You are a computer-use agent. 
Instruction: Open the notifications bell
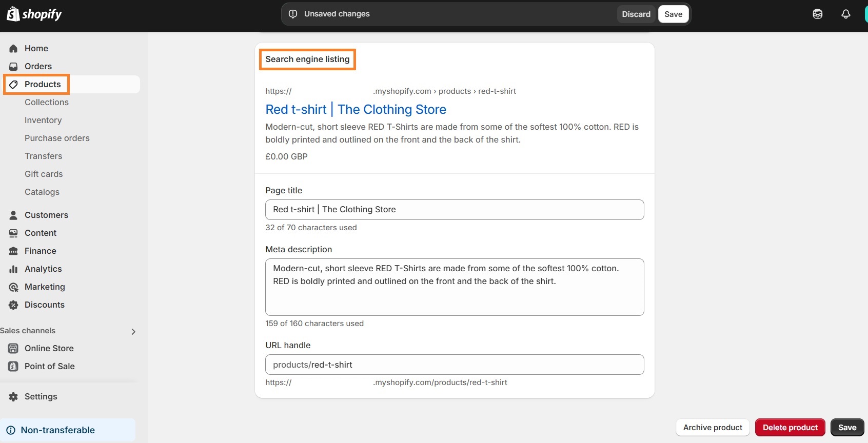846,14
